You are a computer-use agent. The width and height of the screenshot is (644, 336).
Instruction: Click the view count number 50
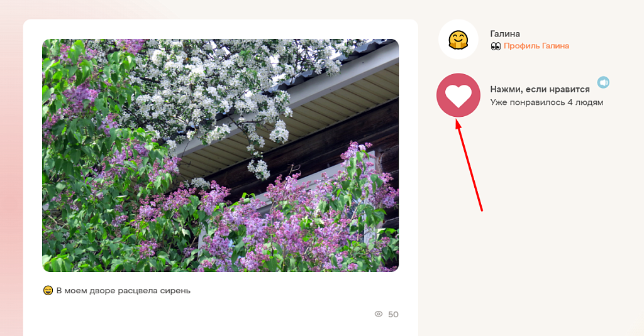coord(393,315)
